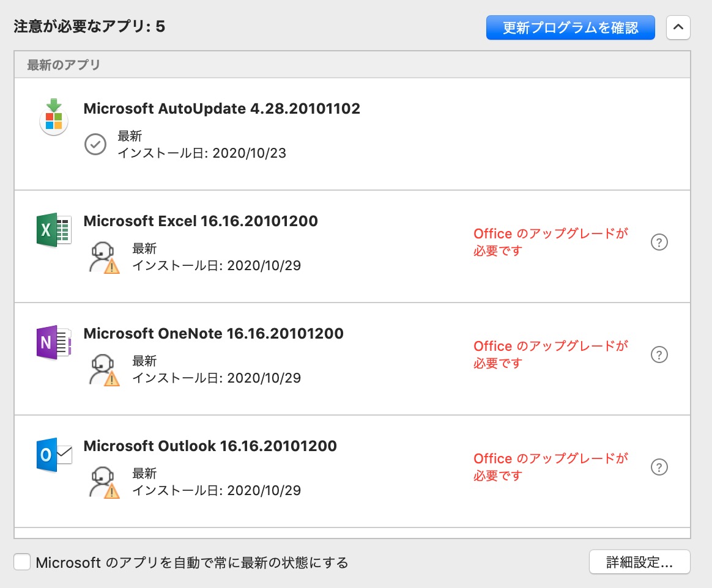Click the 'Microsoft のアプリを自動で常に最新の状態にする' label
Viewport: 712px width, 588px height.
(x=192, y=562)
